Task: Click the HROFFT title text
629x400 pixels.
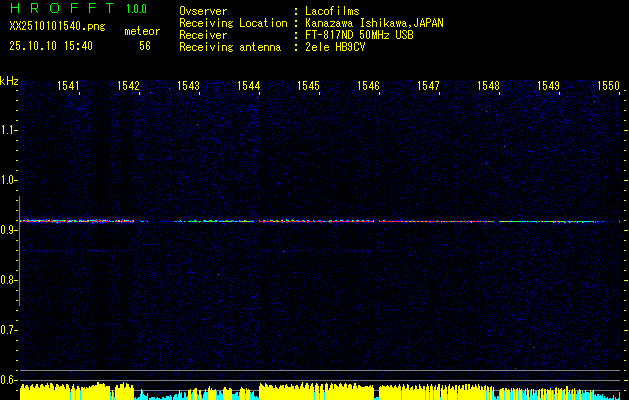Action: 58,9
